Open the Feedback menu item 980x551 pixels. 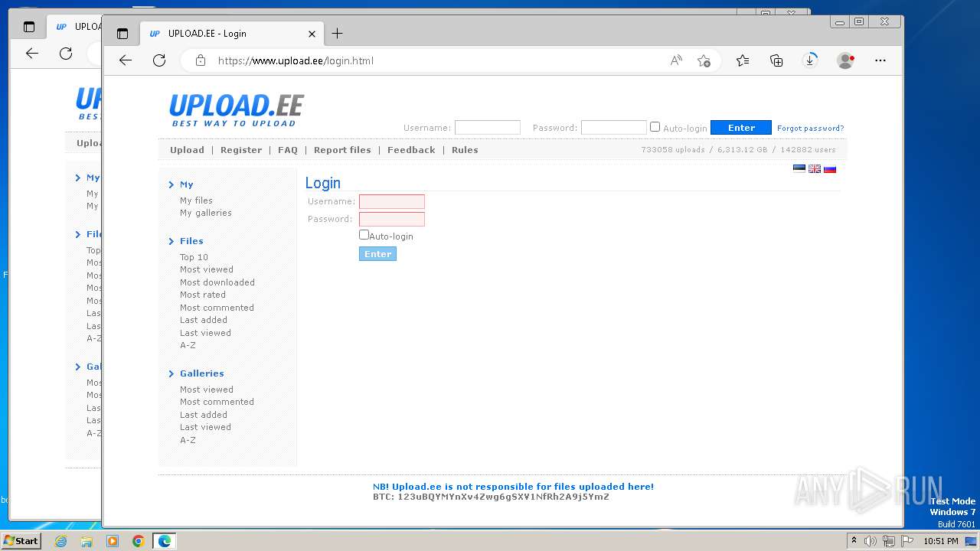click(x=411, y=150)
